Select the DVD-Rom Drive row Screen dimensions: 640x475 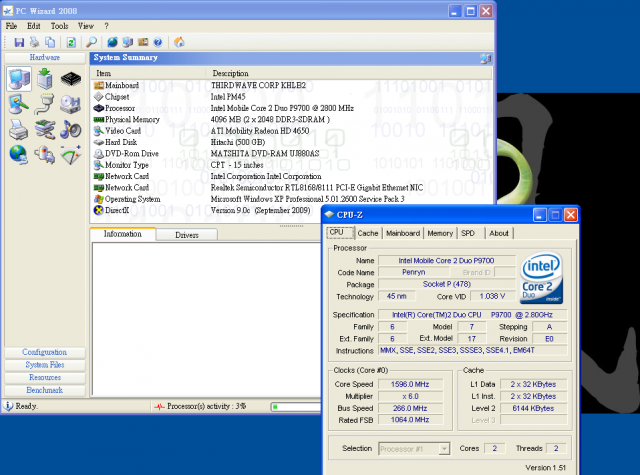[x=291, y=153]
